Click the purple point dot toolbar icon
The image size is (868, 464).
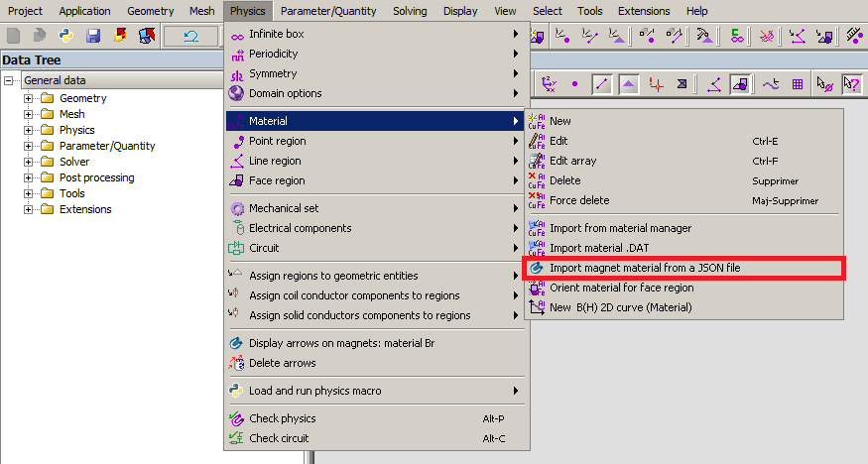pos(574,84)
